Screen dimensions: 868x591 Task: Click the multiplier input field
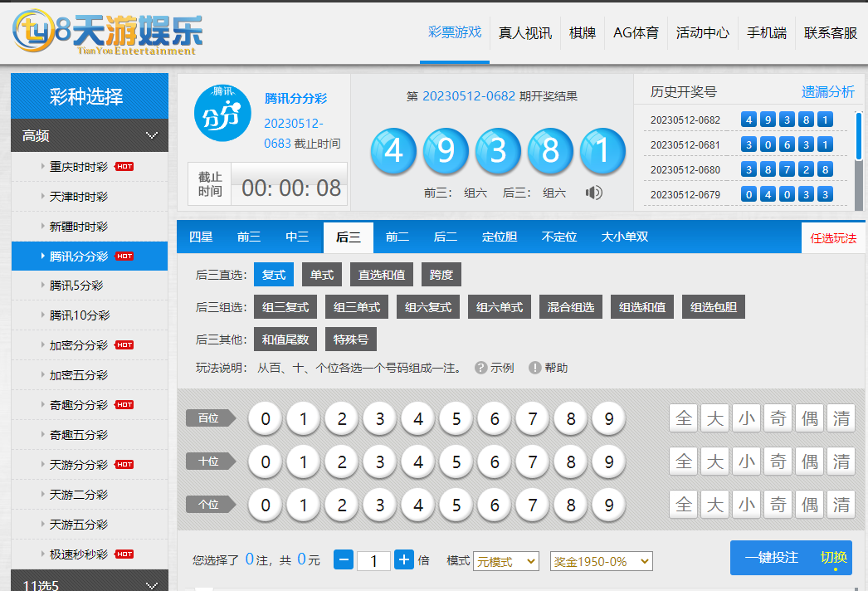(373, 560)
